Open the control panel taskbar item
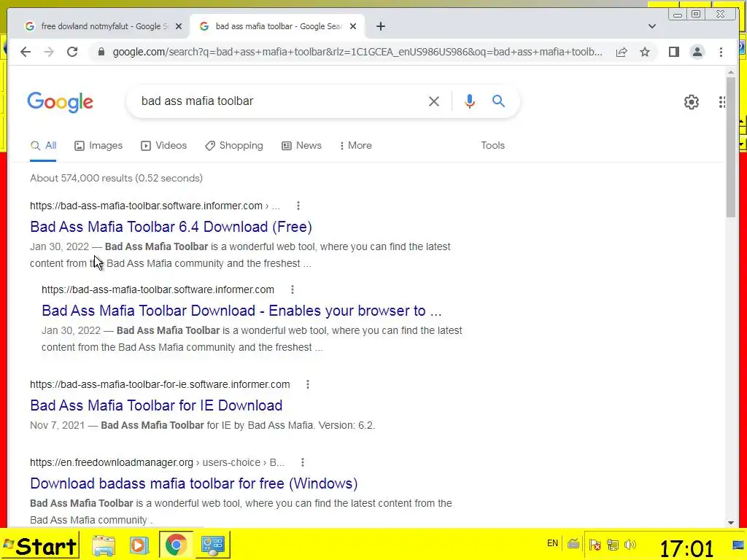This screenshot has height=560, width=747. [212, 545]
